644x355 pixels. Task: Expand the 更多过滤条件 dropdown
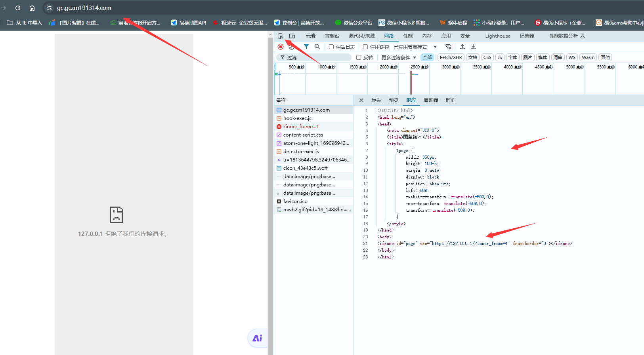pos(399,57)
